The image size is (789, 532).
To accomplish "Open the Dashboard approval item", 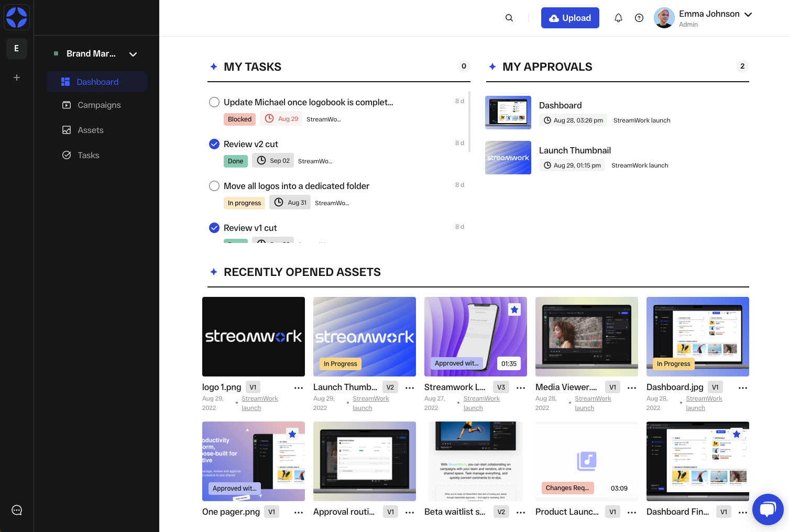I will pyautogui.click(x=617, y=113).
